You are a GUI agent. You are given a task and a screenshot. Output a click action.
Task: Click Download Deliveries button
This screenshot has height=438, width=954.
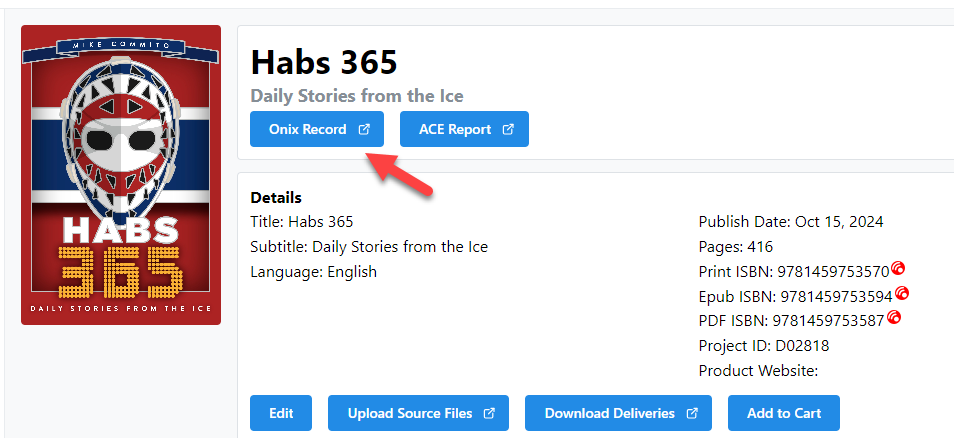610,413
